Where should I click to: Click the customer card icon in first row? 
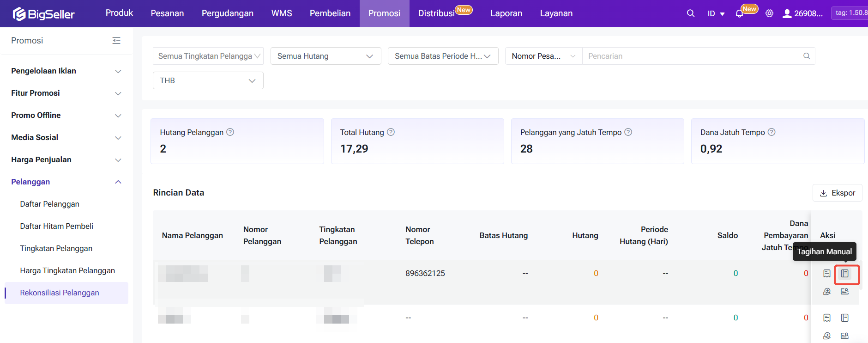(x=844, y=292)
